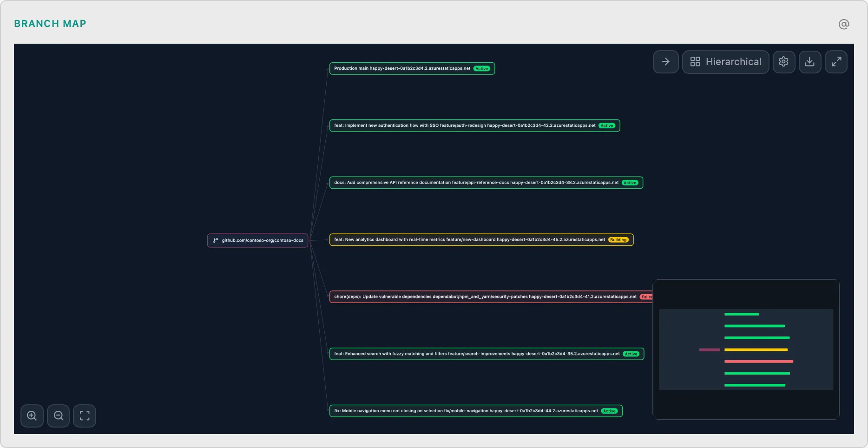Download the branch map image

coord(809,62)
